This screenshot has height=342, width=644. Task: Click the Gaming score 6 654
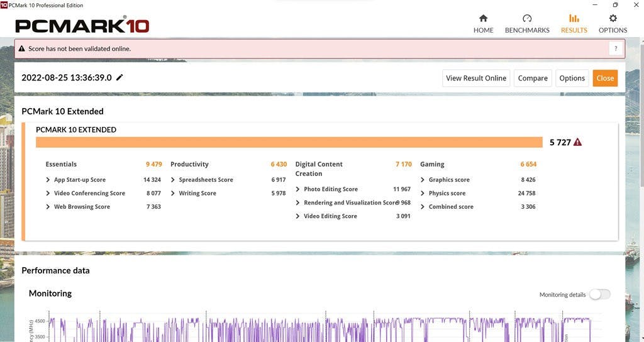tap(528, 164)
